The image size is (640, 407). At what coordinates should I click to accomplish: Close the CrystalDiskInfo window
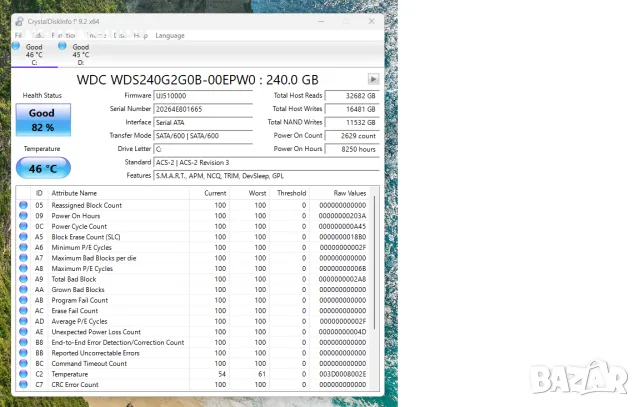coord(371,21)
